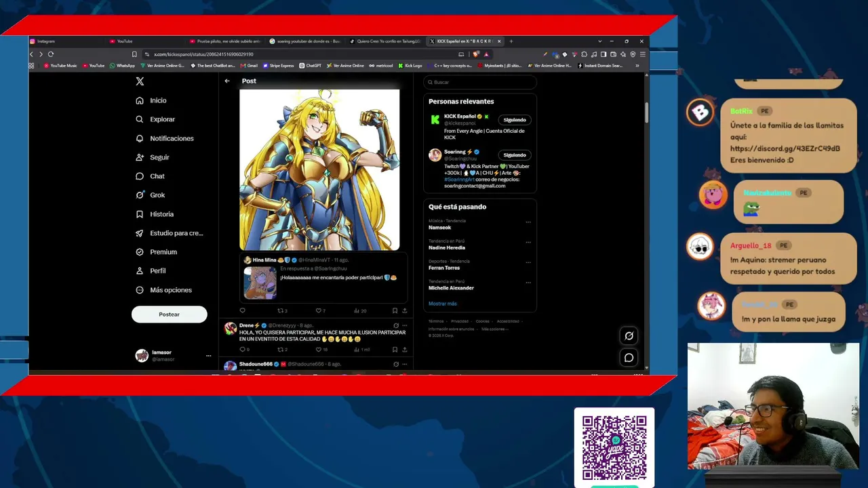
Task: Switch to the Prueba piloto browser tab
Action: pyautogui.click(x=226, y=41)
